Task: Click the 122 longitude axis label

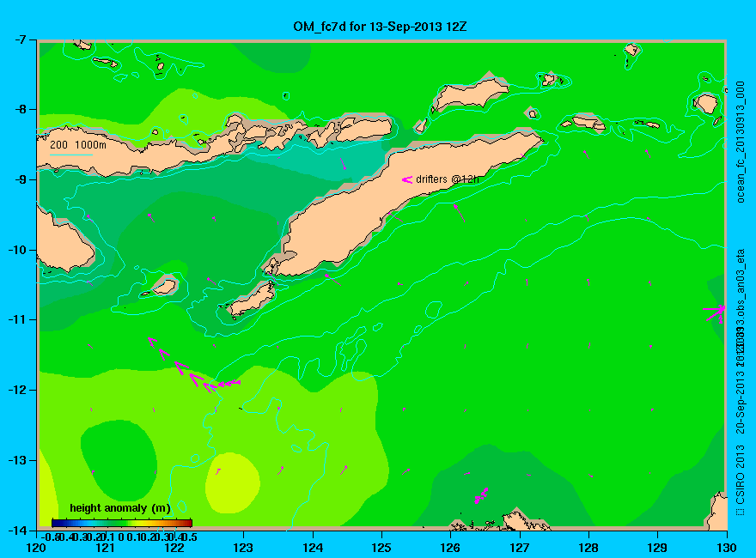Action: point(174,548)
